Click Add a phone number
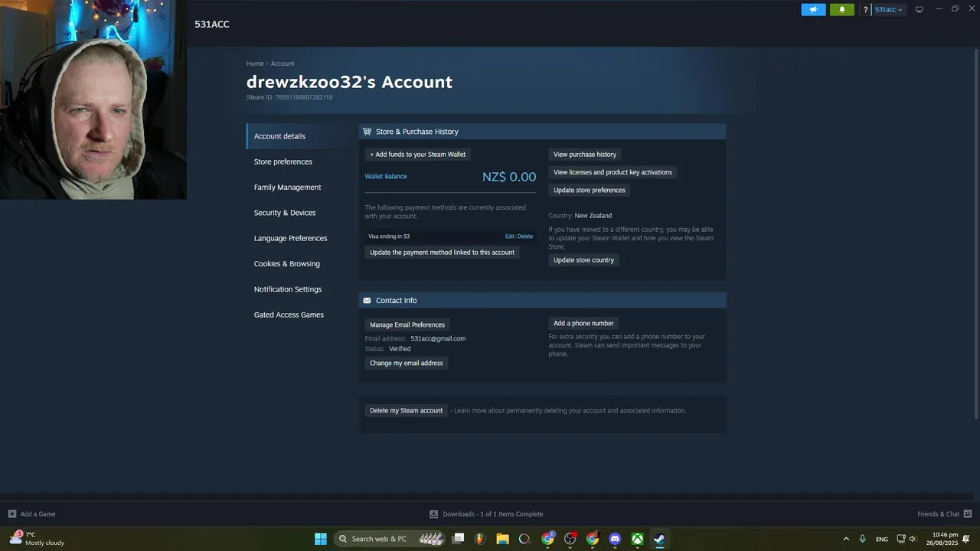Viewport: 980px width, 551px height. [583, 324]
